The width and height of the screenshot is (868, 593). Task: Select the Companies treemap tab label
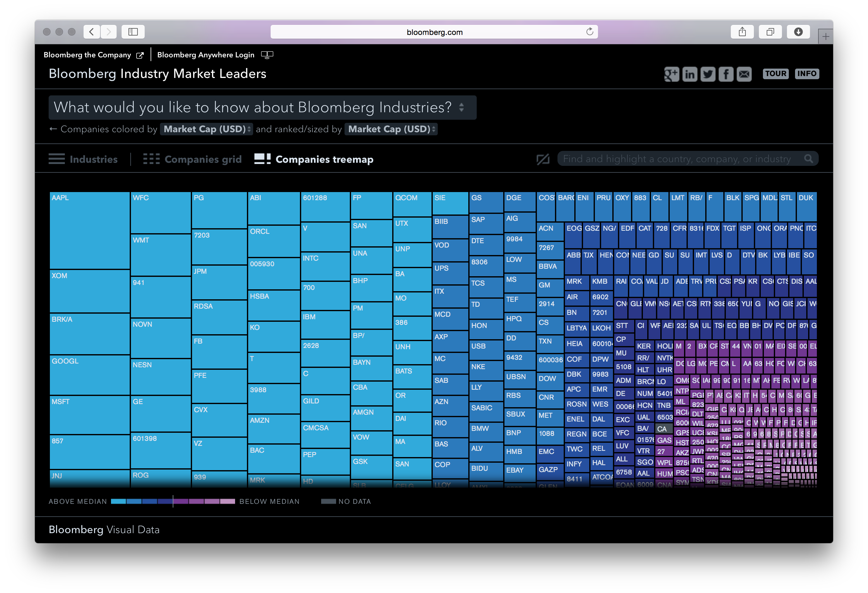[324, 159]
